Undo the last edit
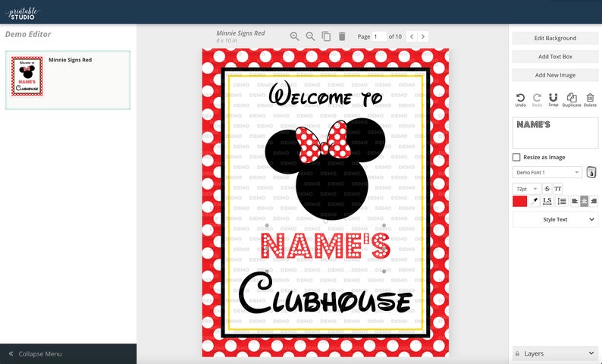602x364 pixels. [520, 100]
